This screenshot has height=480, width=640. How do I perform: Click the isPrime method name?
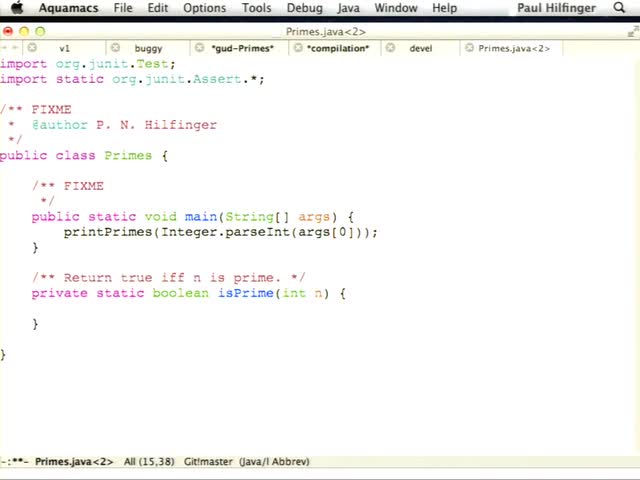point(245,293)
